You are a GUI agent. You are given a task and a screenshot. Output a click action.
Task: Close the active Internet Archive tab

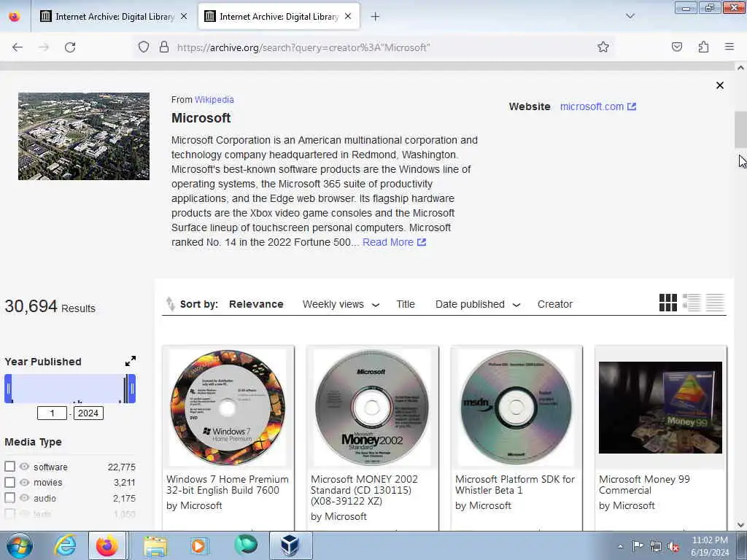(x=348, y=17)
